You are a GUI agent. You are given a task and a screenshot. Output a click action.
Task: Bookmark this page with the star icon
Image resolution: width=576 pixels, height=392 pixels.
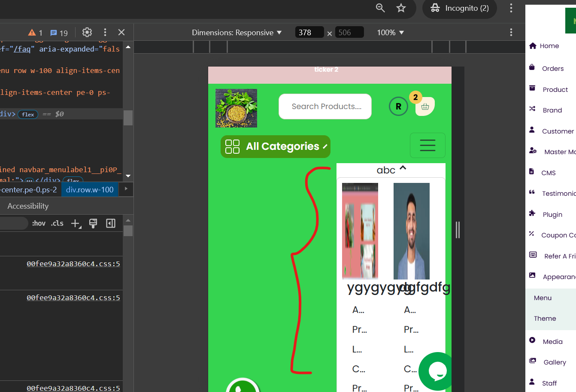401,8
